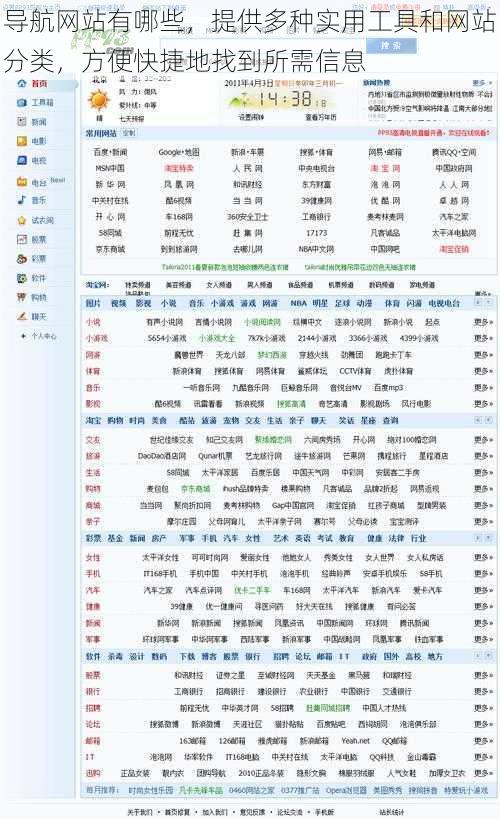This screenshot has height=819, width=500.
Task: Open the 163邮箱 link
Action: 192,741
